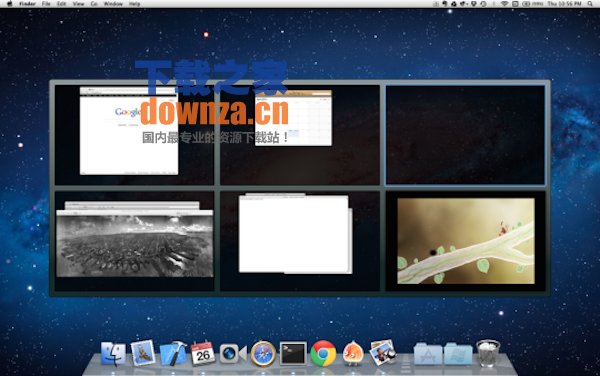
Task: Open the Calendar icon showing 26
Action: coord(203,353)
